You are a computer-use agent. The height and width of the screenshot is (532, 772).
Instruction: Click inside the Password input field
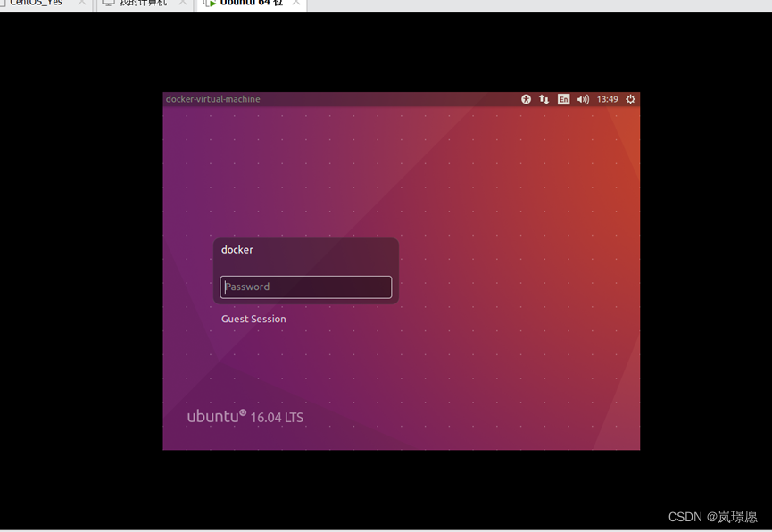pos(306,287)
